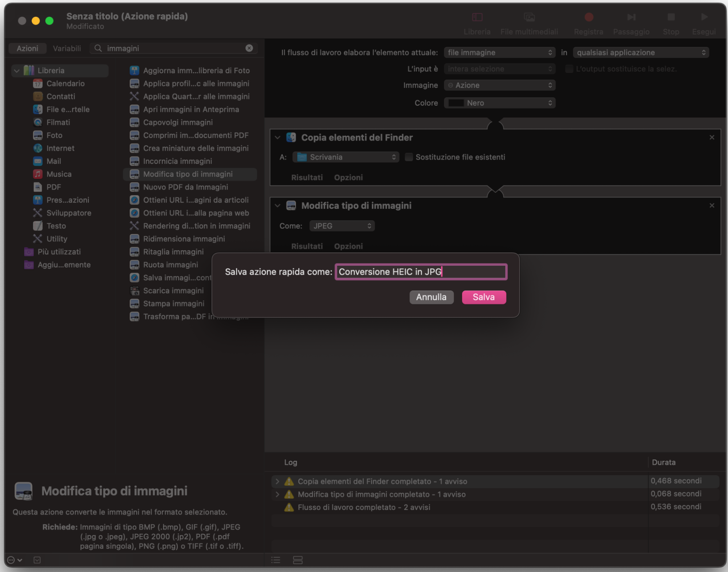Click the quick action name text field
728x572 pixels.
coord(421,272)
